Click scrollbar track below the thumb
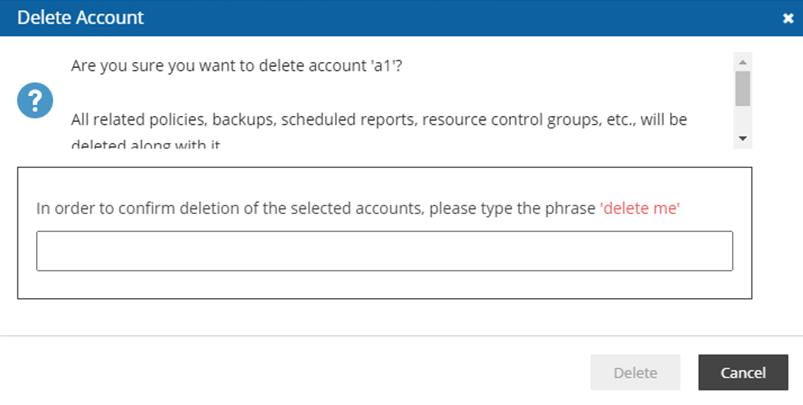803x405 pixels. pyautogui.click(x=742, y=119)
